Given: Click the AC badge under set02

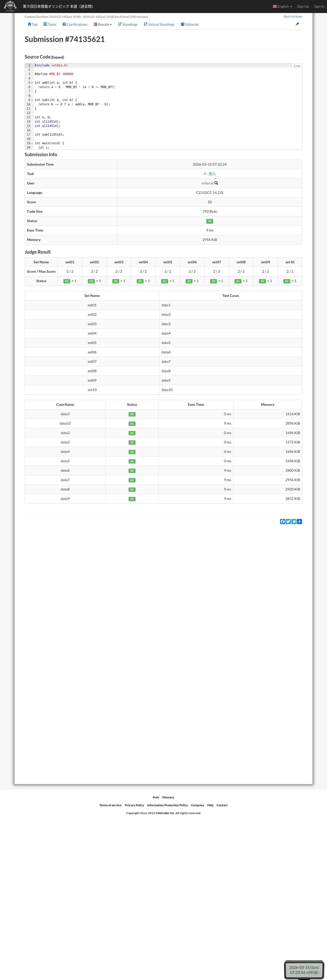Looking at the screenshot, I should click(x=91, y=281).
